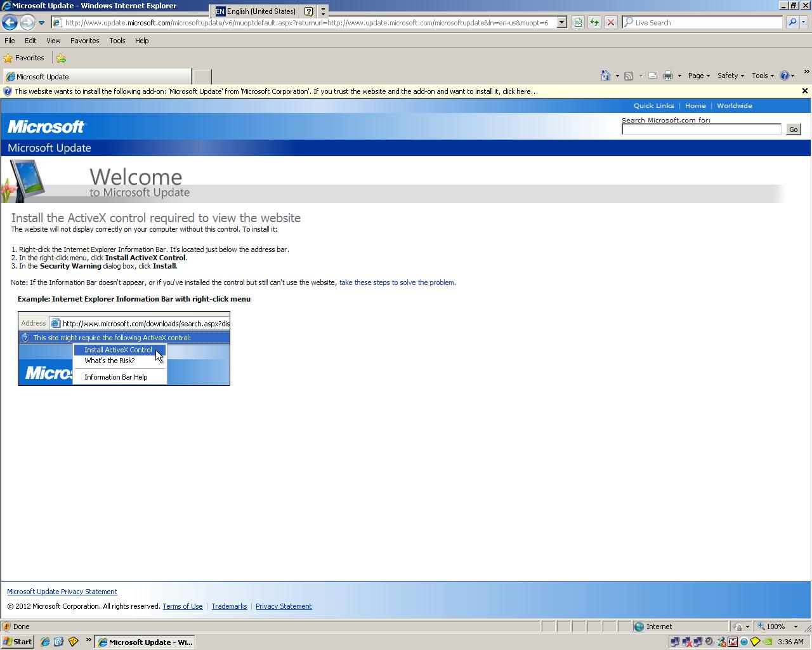The width and height of the screenshot is (812, 650).
Task: Click the Go search button
Action: point(793,129)
